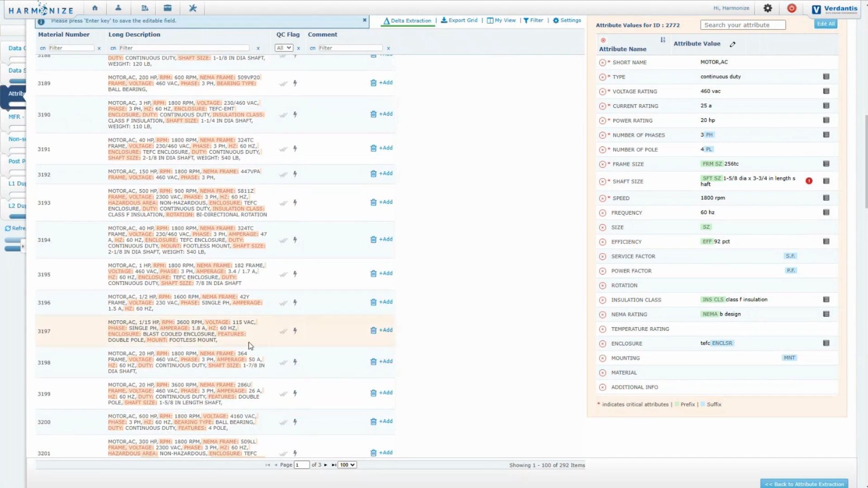
Task: Toggle the QC check mark for row 3189
Action: point(283,84)
